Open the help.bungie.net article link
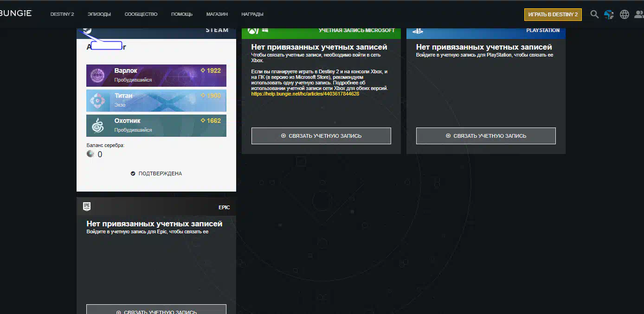 click(305, 94)
